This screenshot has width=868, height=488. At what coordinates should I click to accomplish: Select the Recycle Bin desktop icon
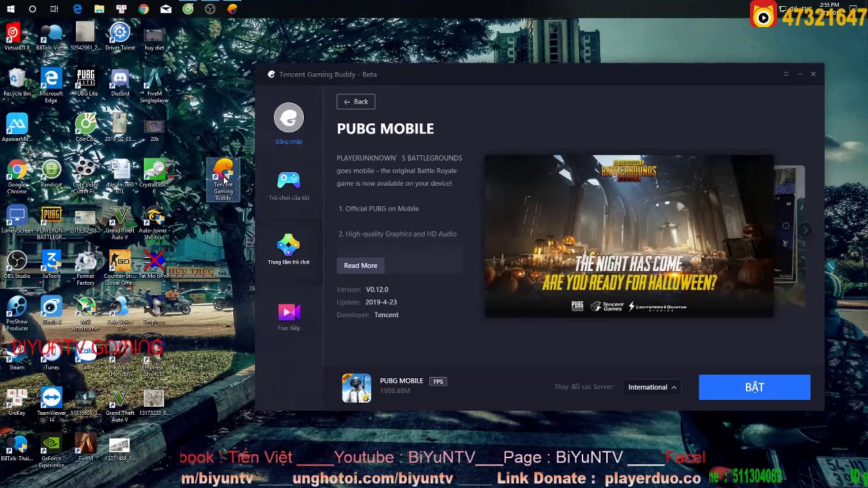[x=17, y=82]
